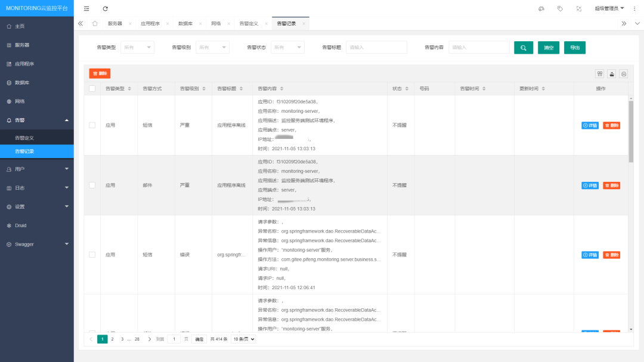The image size is (644, 362).
Task: Sort by 更新时间 column
Action: (543, 89)
